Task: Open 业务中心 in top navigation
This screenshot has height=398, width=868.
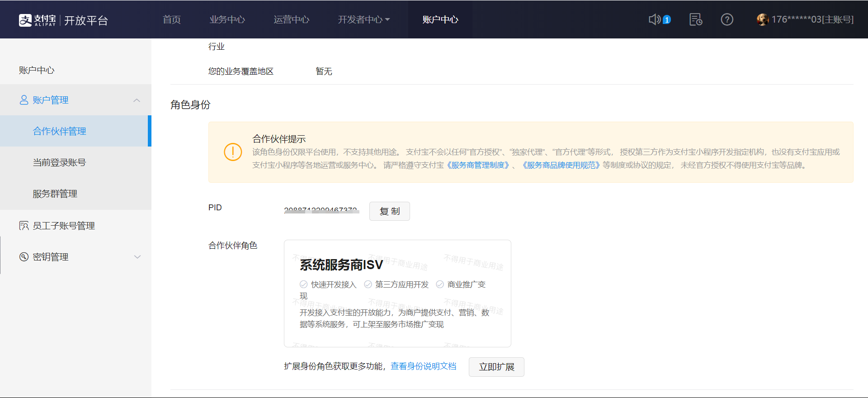Action: (x=227, y=19)
